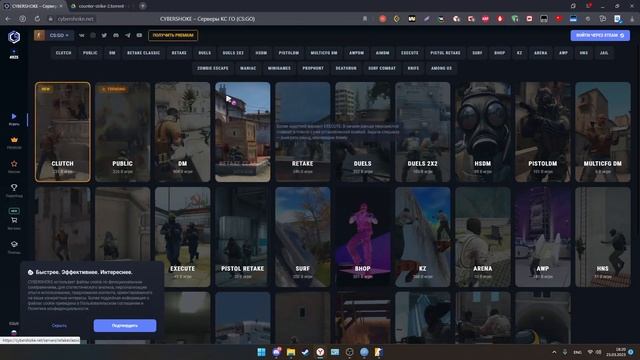Select the AIMDM mode tag
640x360 pixels.
click(382, 53)
